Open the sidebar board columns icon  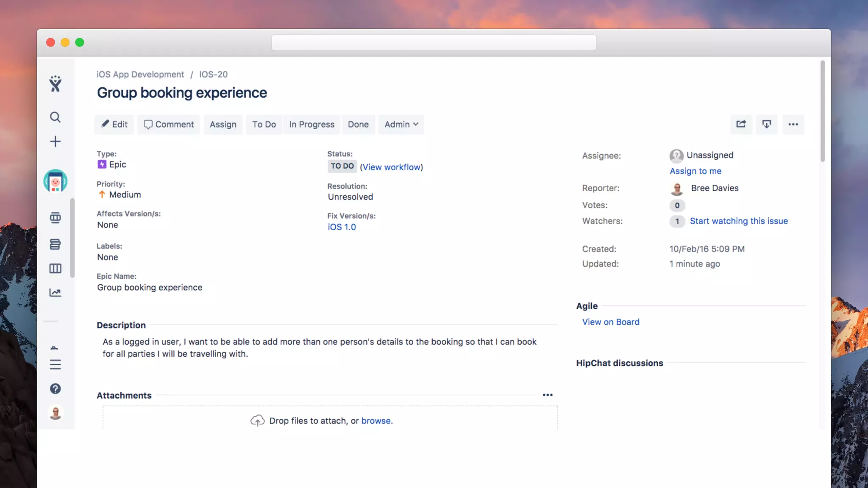pos(55,269)
